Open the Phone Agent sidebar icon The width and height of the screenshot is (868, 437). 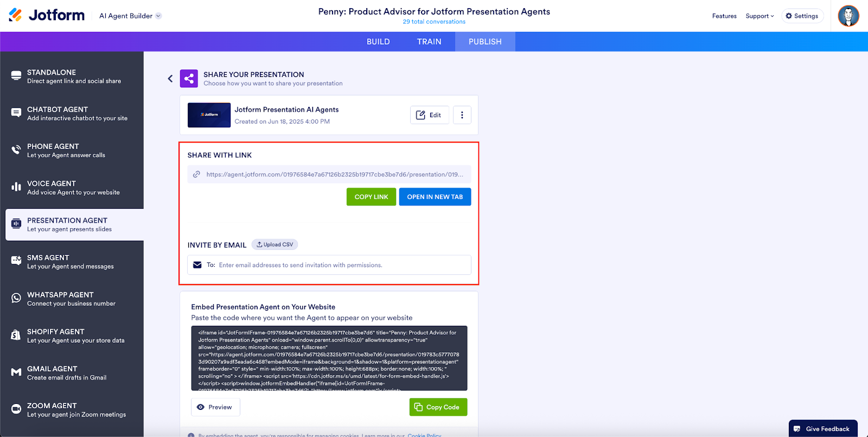pos(16,150)
